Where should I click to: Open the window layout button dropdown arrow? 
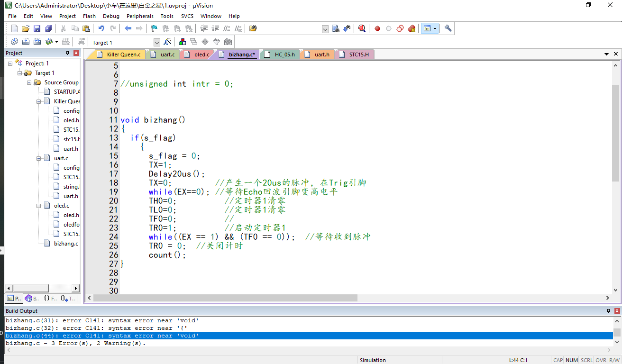(x=435, y=28)
